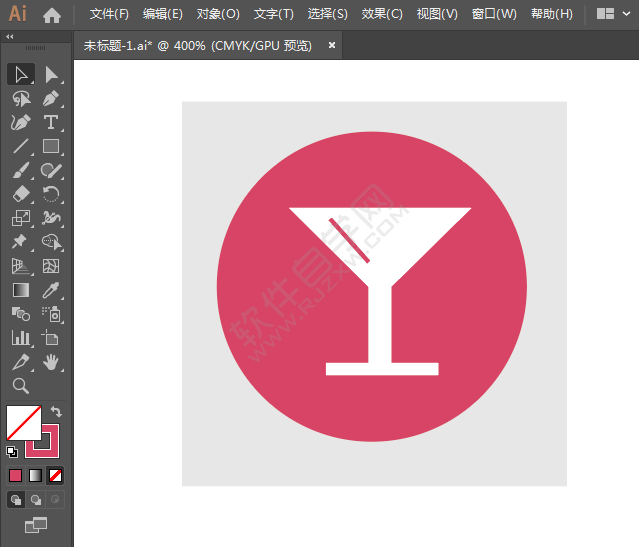Expand the collapsed toolbar panel arrows
Viewport: 639px width, 547px height.
pos(10,36)
